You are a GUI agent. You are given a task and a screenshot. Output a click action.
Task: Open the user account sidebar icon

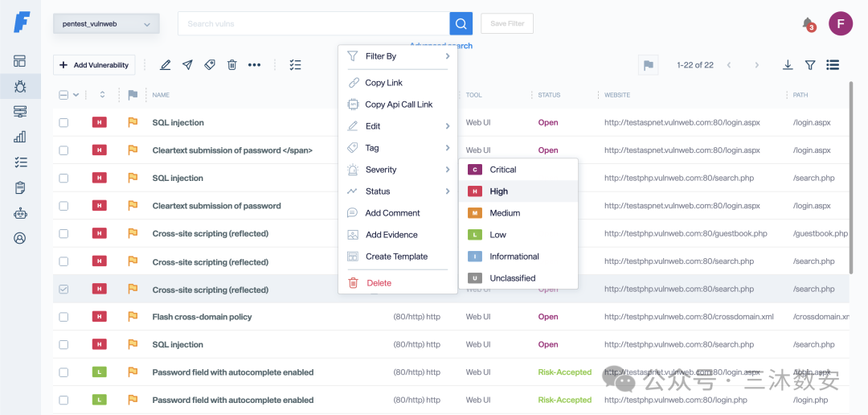point(20,238)
